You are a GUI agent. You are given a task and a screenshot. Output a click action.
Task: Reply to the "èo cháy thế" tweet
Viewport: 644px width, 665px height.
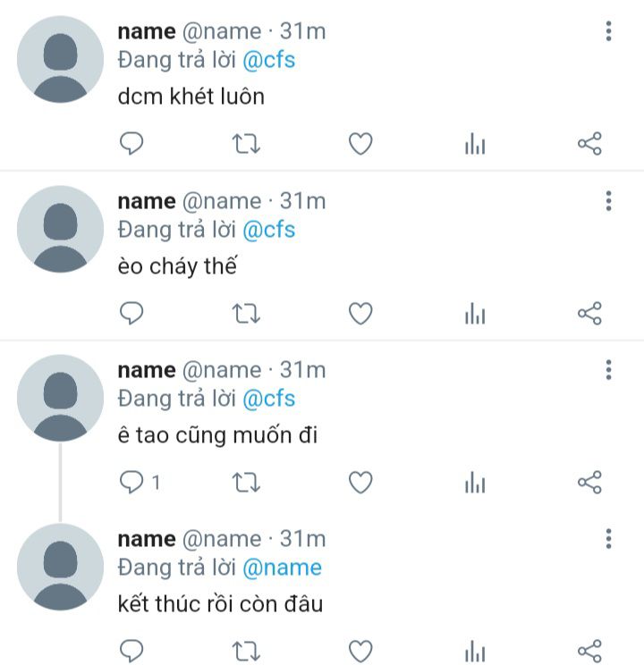coord(131,314)
